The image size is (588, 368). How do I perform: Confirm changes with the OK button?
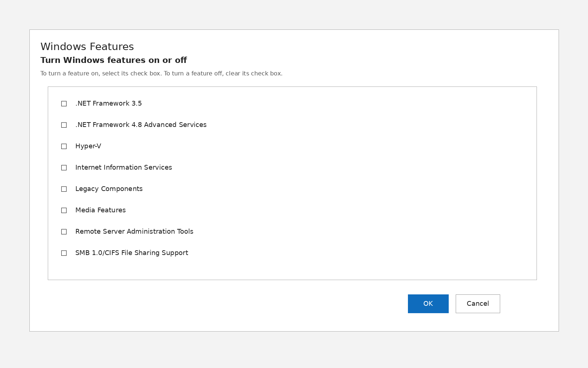[x=428, y=304]
